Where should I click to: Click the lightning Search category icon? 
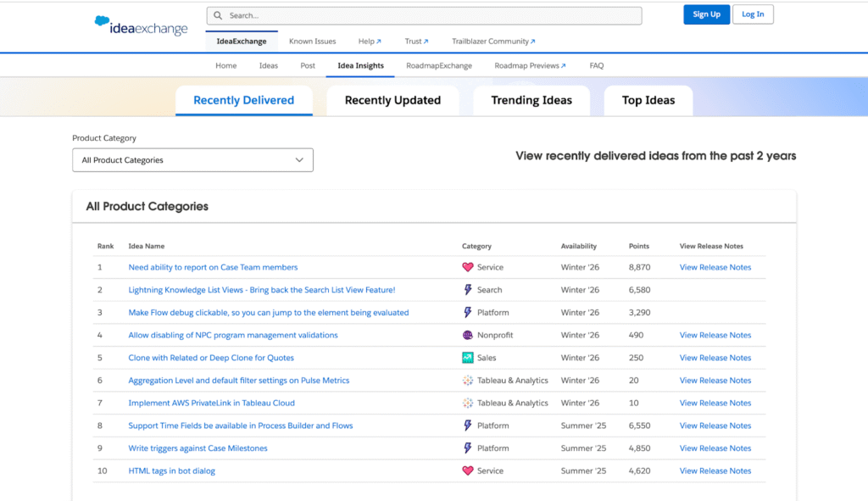coord(468,290)
